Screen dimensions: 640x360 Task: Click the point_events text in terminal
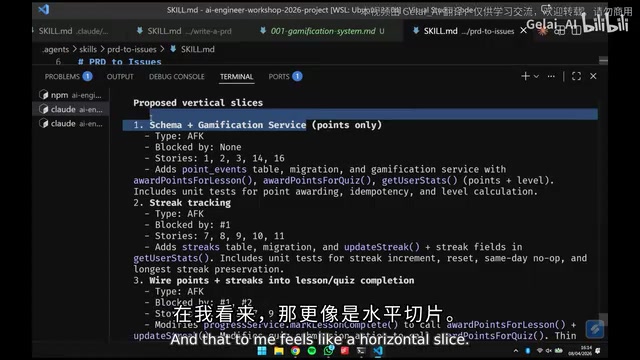click(214, 169)
